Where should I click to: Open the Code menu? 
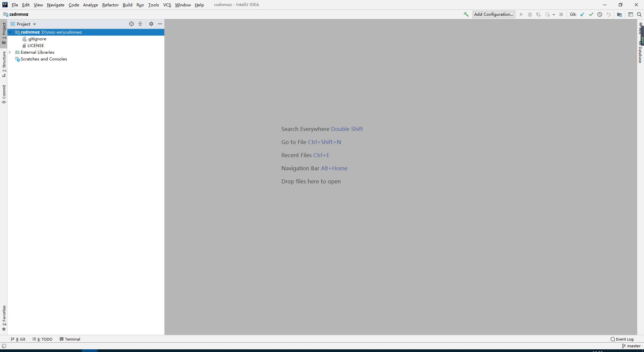pos(74,5)
